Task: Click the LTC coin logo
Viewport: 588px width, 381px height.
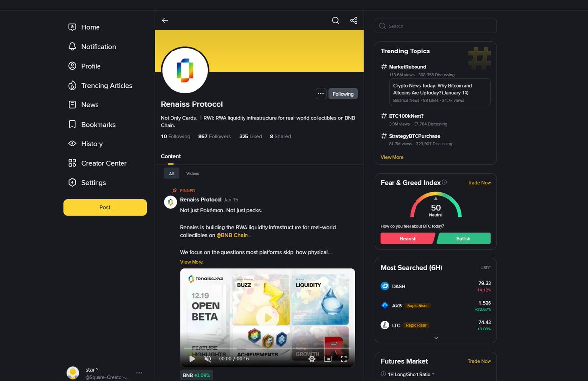Action: [385, 325]
